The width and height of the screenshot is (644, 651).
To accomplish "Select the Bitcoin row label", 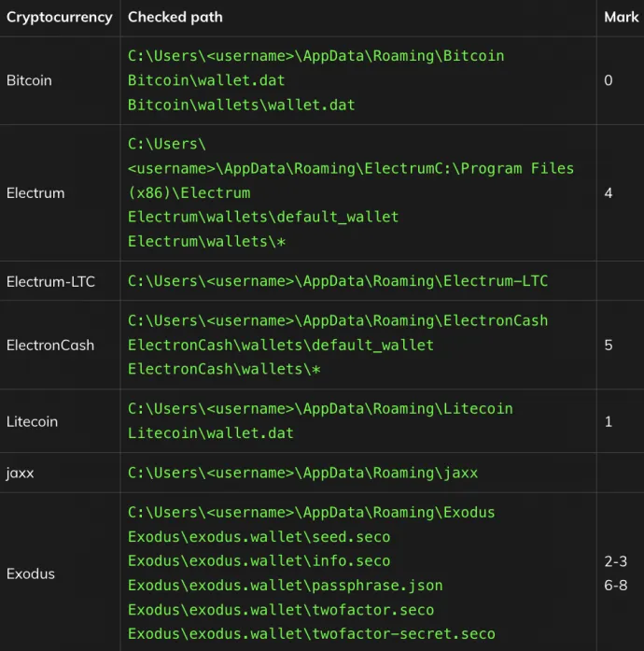I will click(29, 80).
